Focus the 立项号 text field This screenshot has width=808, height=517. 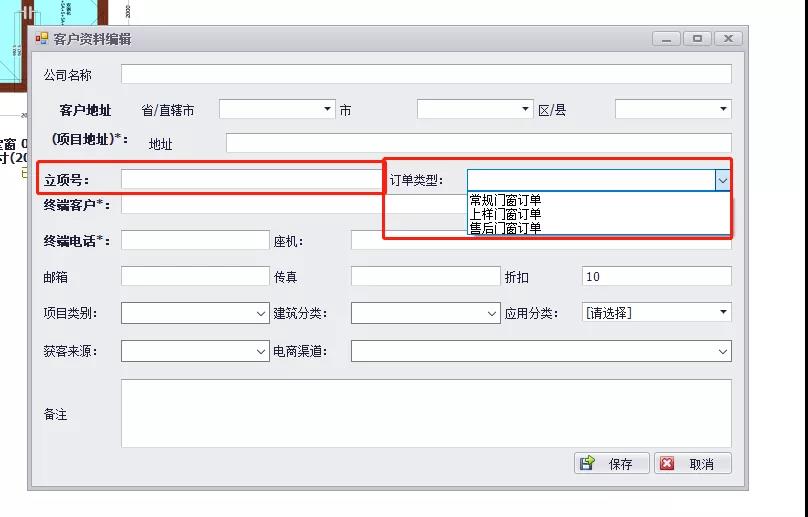(250, 180)
